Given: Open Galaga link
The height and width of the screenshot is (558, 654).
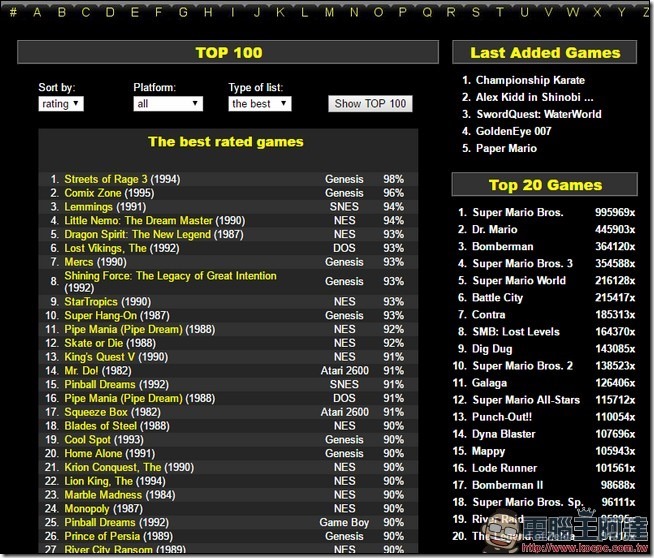Looking at the screenshot, I should pyautogui.click(x=489, y=382).
